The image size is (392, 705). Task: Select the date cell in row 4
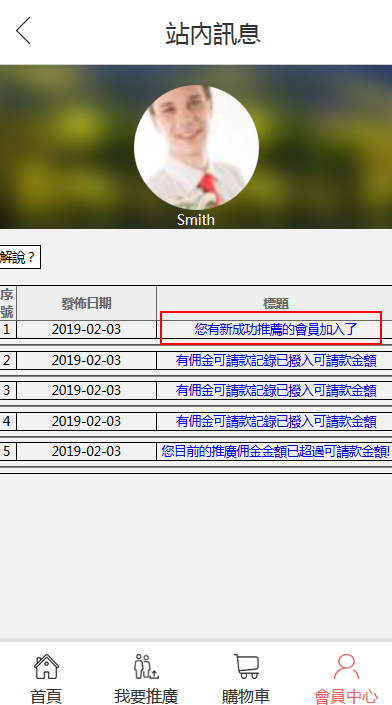[x=86, y=422]
